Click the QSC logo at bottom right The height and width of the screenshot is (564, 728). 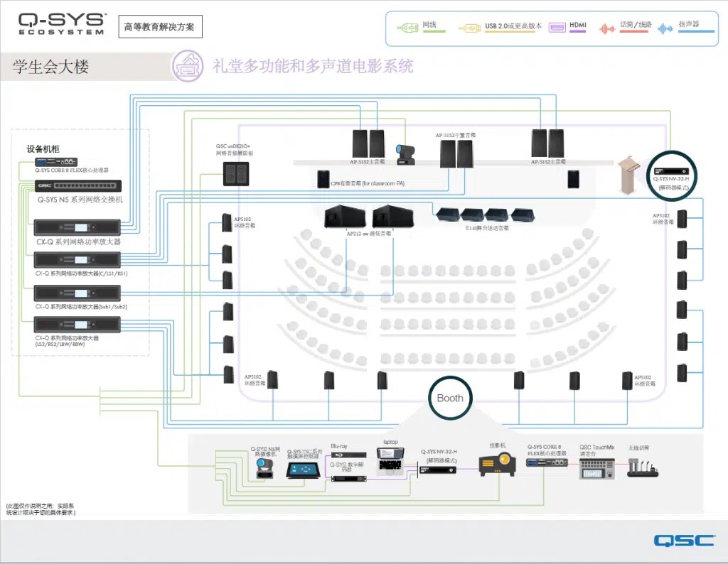coord(684,540)
